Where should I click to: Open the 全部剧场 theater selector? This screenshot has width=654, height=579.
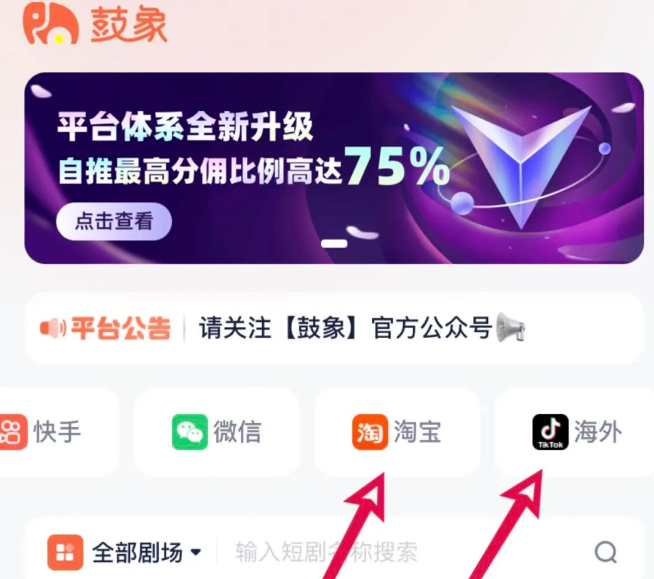pos(124,552)
